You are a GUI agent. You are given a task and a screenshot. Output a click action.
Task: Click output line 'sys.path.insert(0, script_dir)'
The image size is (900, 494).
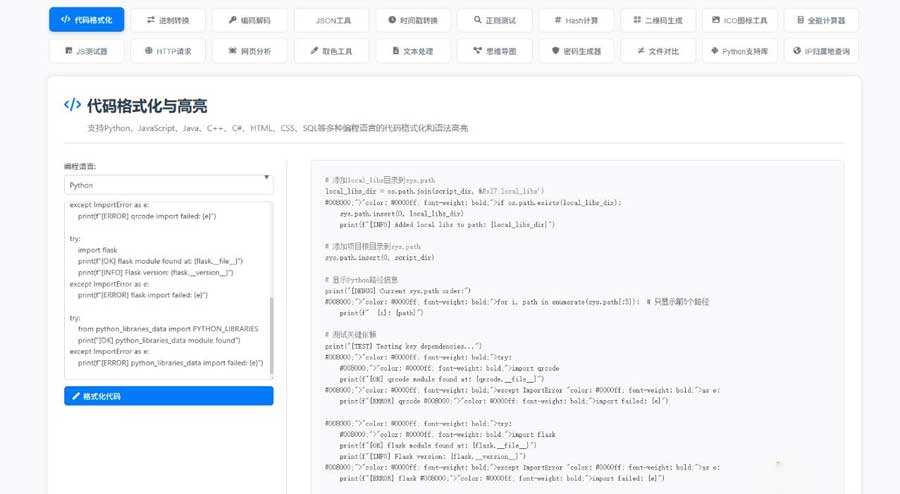point(379,258)
